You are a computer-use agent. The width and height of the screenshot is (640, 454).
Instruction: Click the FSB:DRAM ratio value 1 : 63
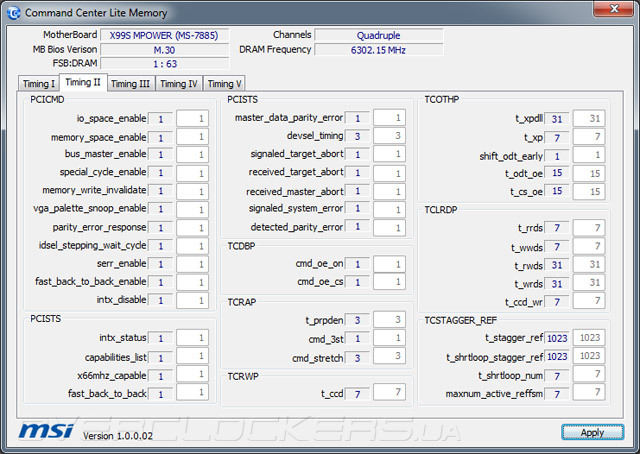coord(164,64)
